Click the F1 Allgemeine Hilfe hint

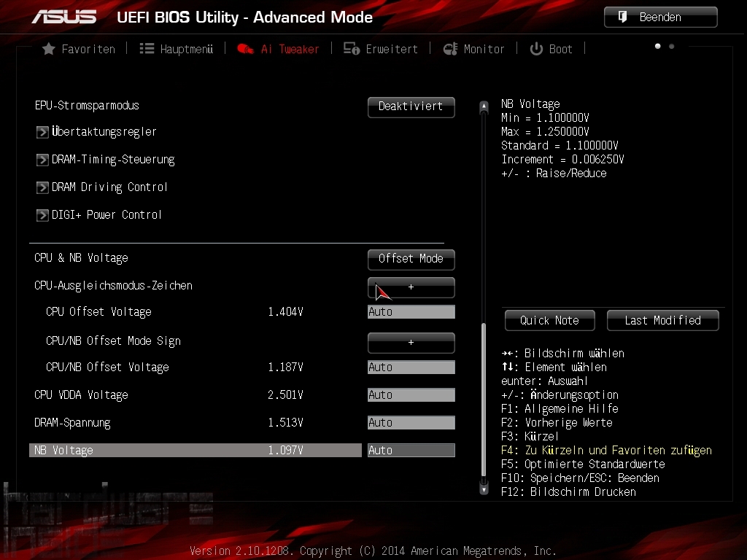tap(560, 408)
